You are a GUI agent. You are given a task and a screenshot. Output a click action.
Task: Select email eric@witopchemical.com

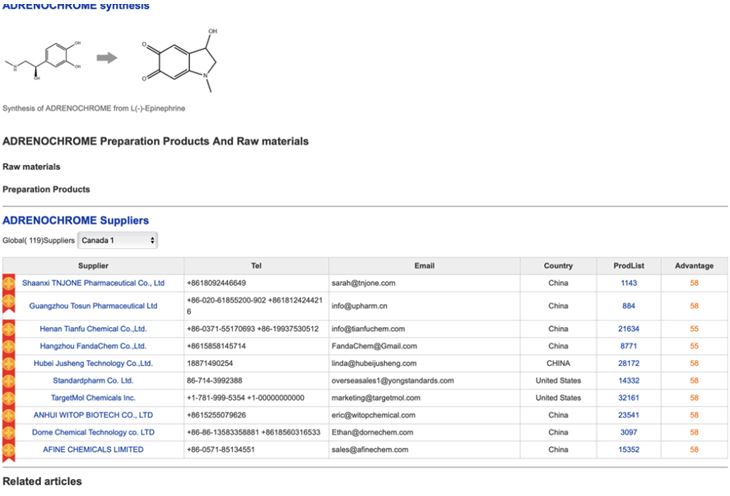(x=373, y=414)
